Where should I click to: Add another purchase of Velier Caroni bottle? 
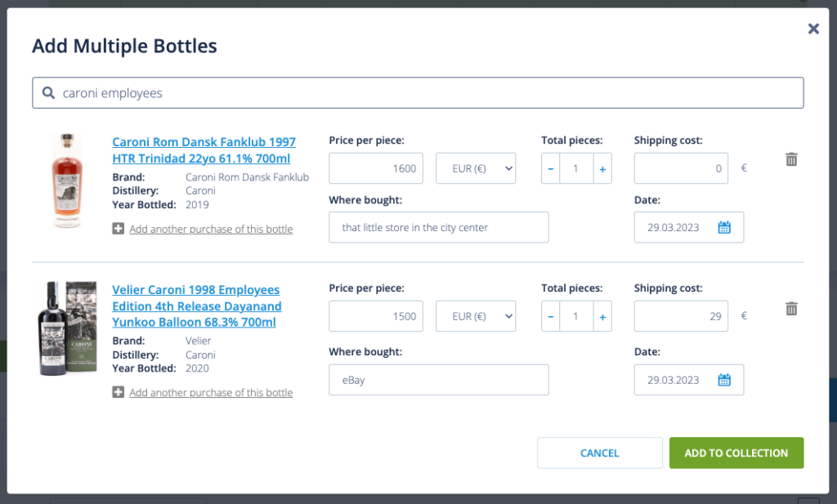pos(211,393)
